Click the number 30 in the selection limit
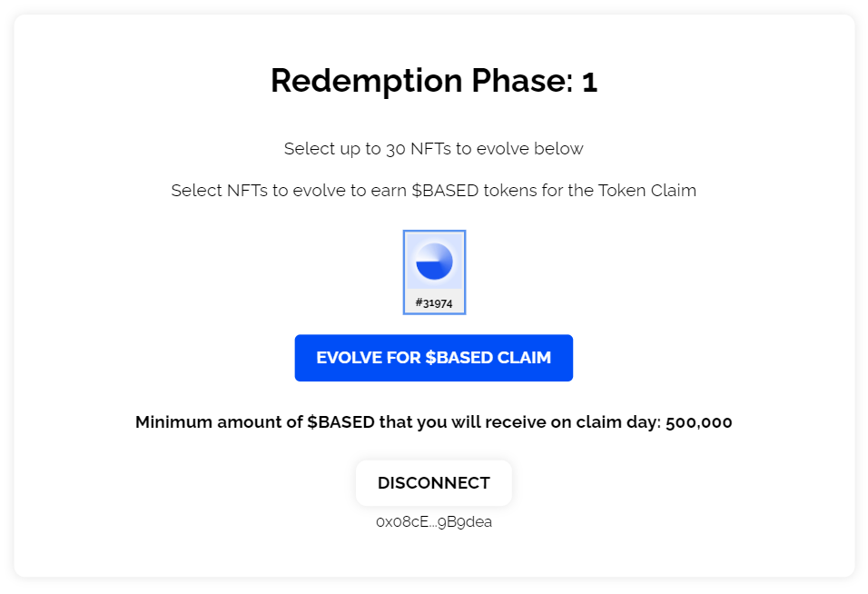868x594 pixels. coord(395,149)
